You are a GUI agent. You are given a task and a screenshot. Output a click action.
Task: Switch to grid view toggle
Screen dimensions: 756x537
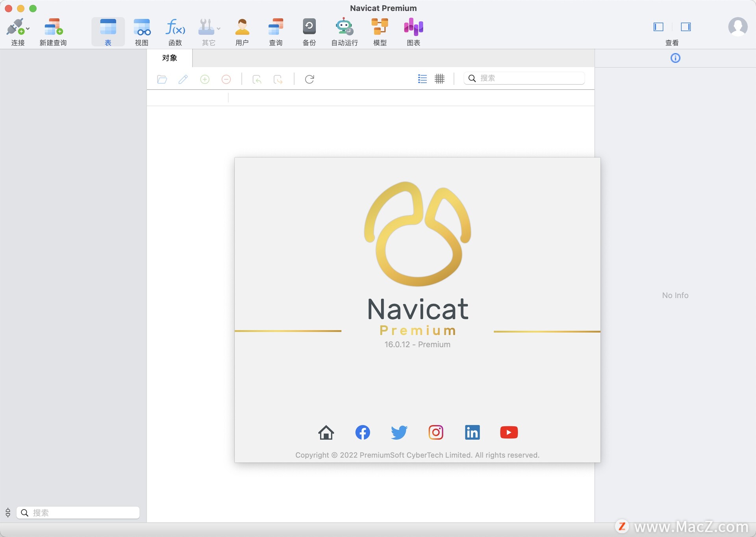point(439,78)
